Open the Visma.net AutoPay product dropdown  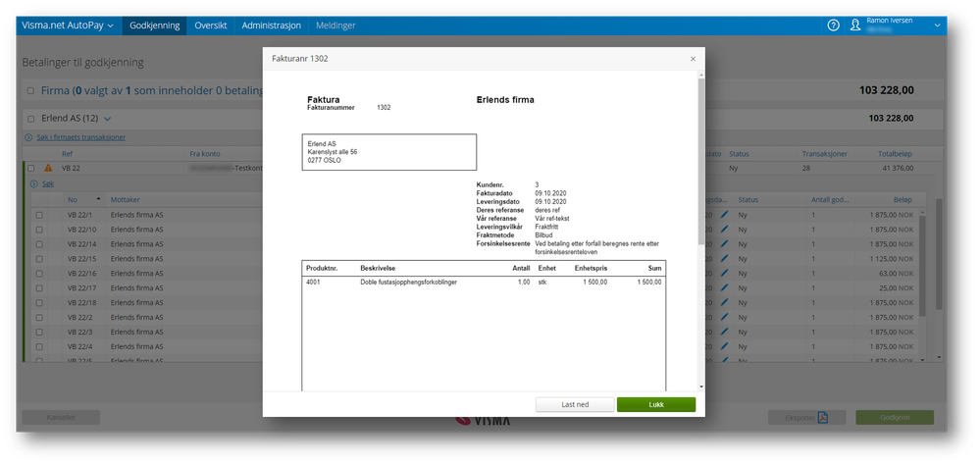(x=68, y=26)
